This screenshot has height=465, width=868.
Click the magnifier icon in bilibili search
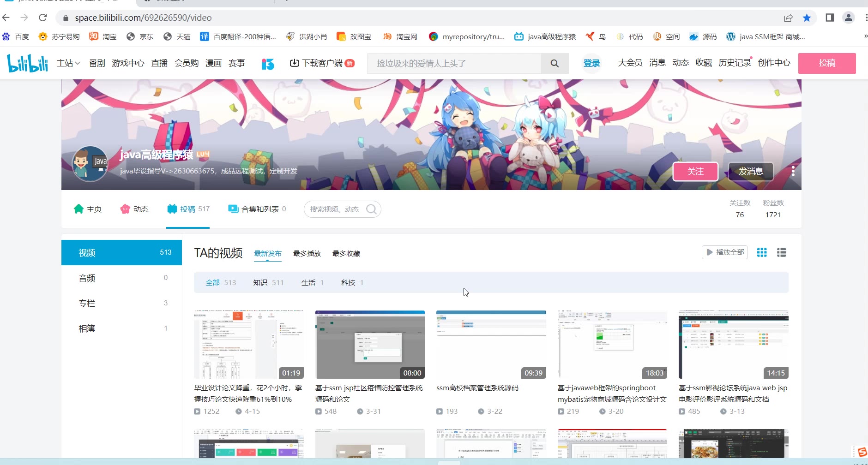click(x=555, y=63)
